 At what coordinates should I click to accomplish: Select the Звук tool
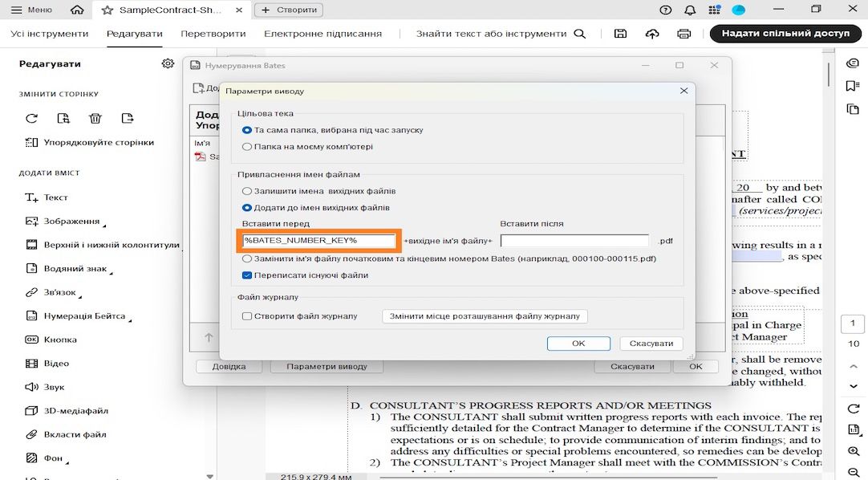(x=45, y=387)
